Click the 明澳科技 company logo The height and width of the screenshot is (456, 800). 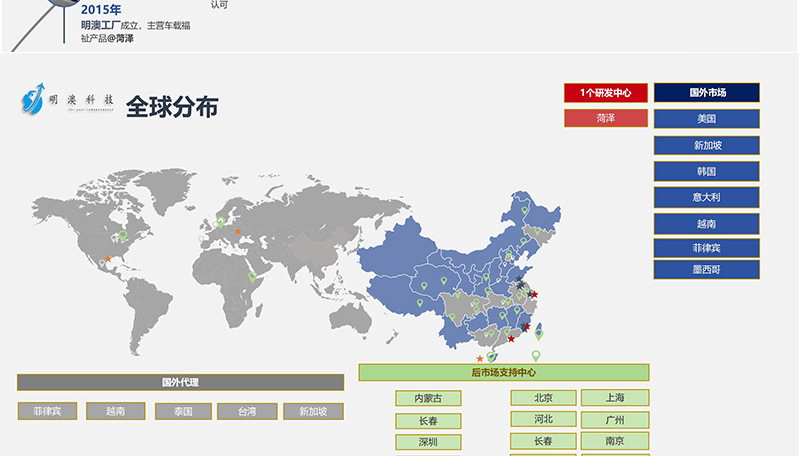click(67, 99)
